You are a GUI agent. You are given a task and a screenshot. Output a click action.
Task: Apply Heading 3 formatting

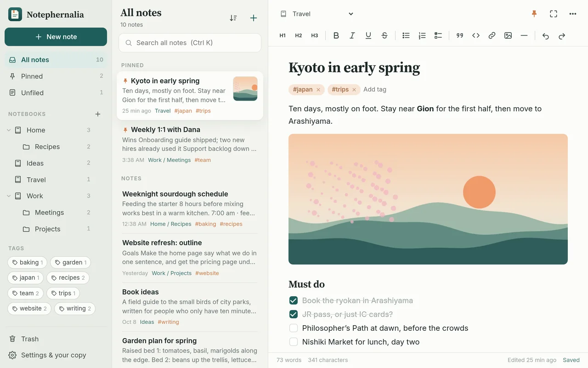click(x=315, y=35)
